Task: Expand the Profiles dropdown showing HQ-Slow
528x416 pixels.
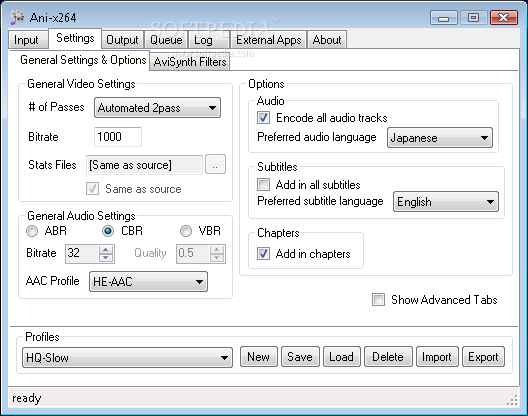Action: (127, 358)
